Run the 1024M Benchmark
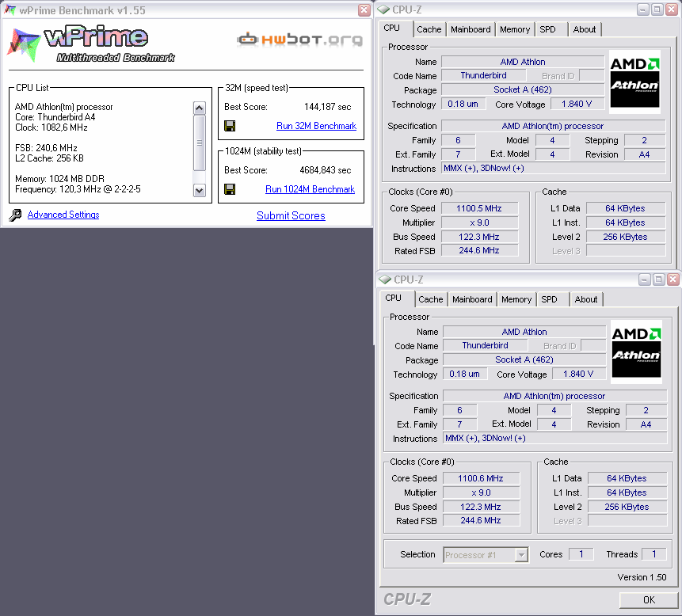Viewport: 682px width, 616px height. click(x=311, y=189)
